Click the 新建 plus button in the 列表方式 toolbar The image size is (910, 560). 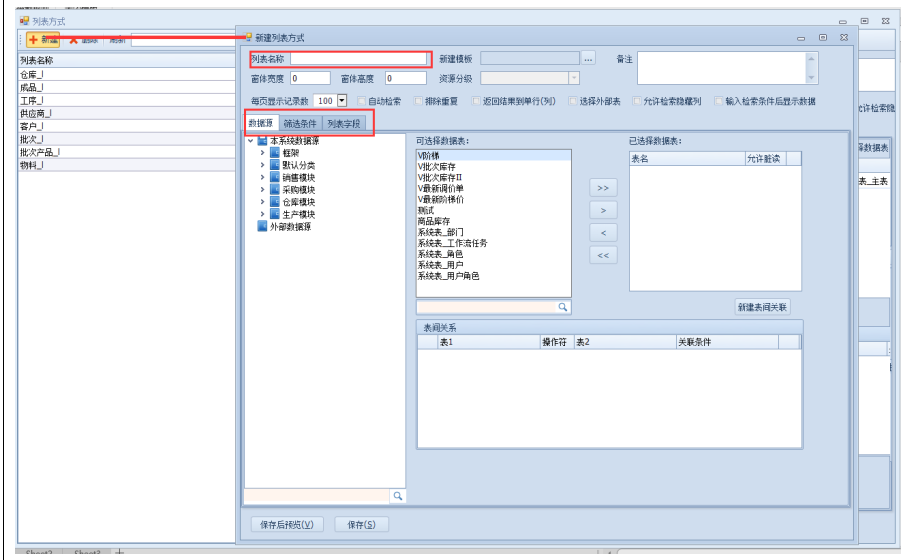(x=42, y=39)
